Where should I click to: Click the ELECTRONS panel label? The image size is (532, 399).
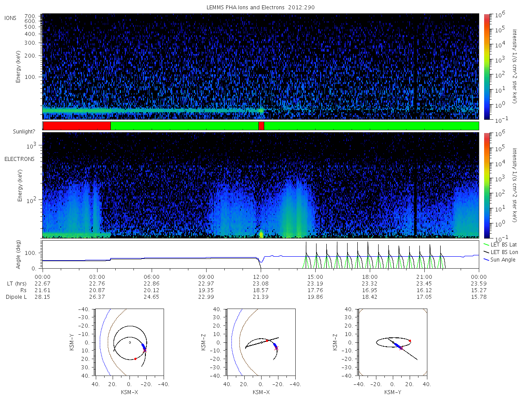[x=20, y=159]
